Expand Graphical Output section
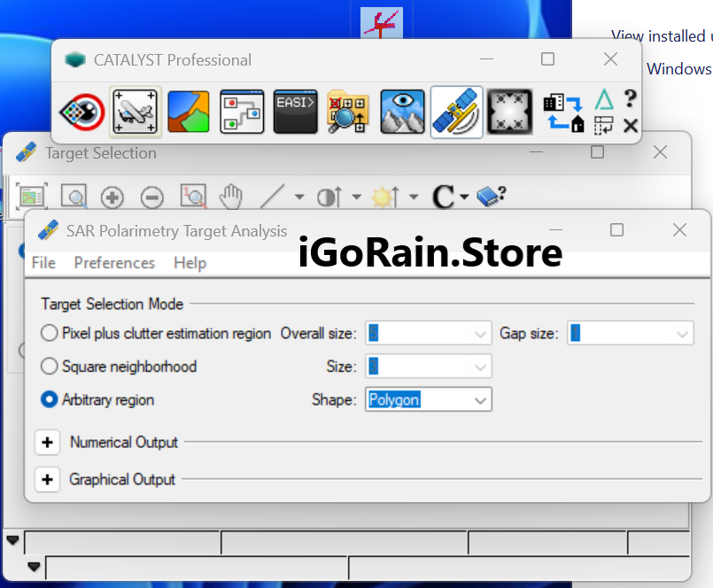Screen dimensions: 713x588 47,479
